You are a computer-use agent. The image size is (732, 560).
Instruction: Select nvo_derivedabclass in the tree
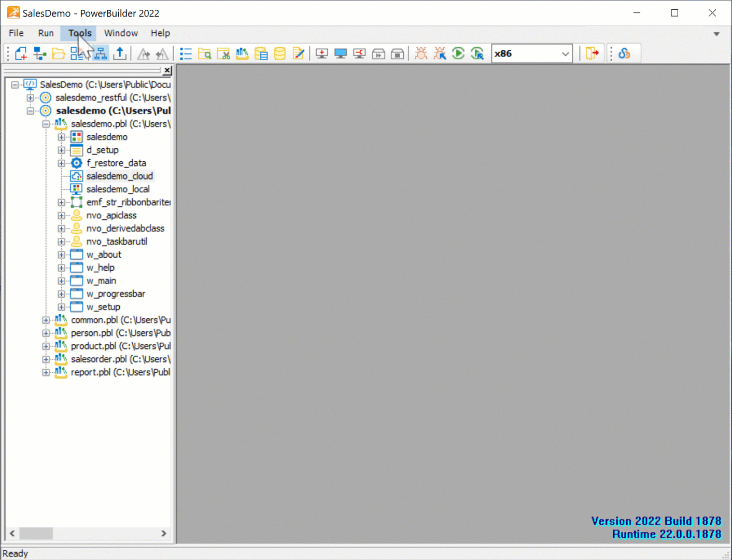point(125,228)
